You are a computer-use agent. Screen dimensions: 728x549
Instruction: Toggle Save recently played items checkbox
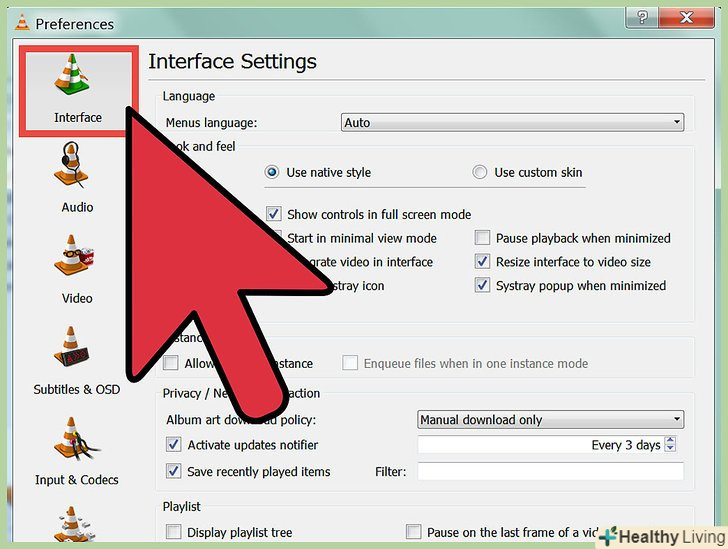coord(174,471)
